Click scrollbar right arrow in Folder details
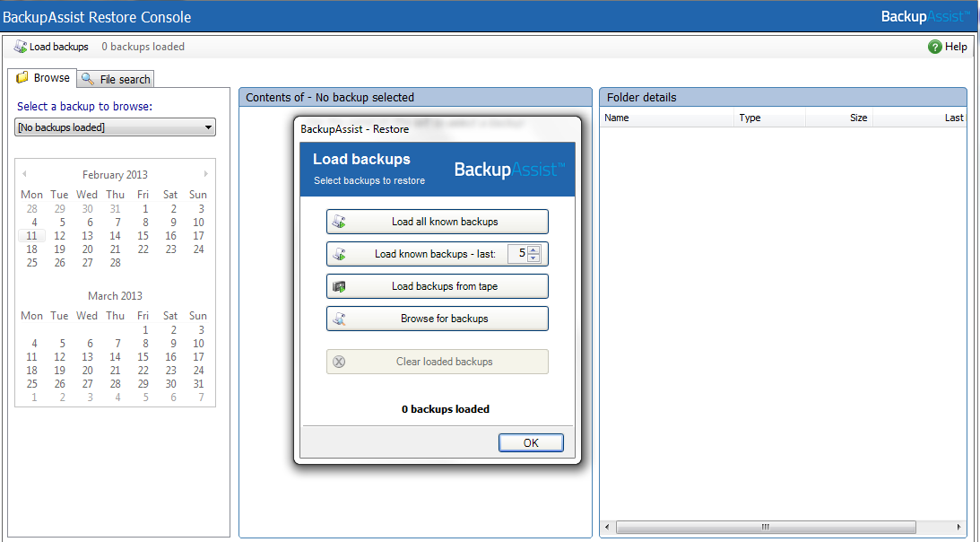Image resolution: width=980 pixels, height=542 pixels. (x=959, y=527)
